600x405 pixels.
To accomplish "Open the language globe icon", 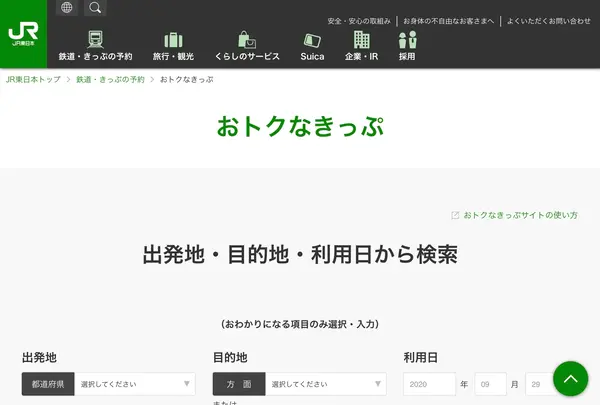I will 67,8.
